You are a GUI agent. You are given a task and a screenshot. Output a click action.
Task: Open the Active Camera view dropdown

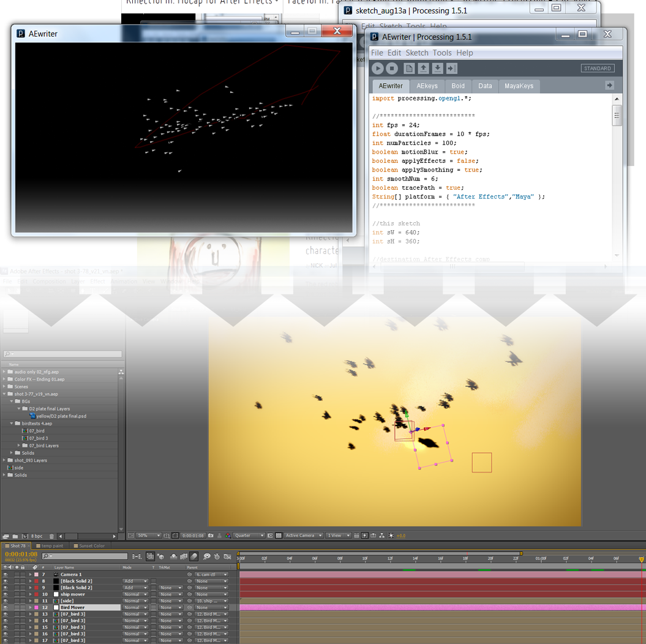pyautogui.click(x=304, y=535)
